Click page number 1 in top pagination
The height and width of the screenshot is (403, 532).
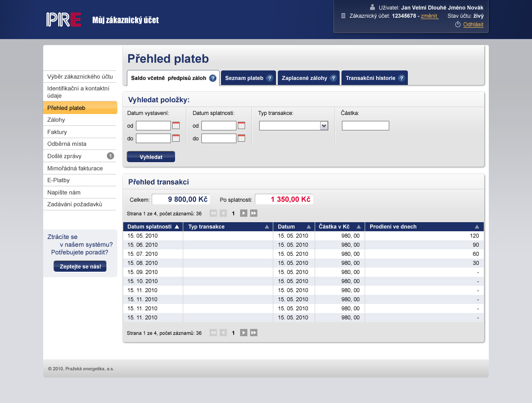(233, 214)
